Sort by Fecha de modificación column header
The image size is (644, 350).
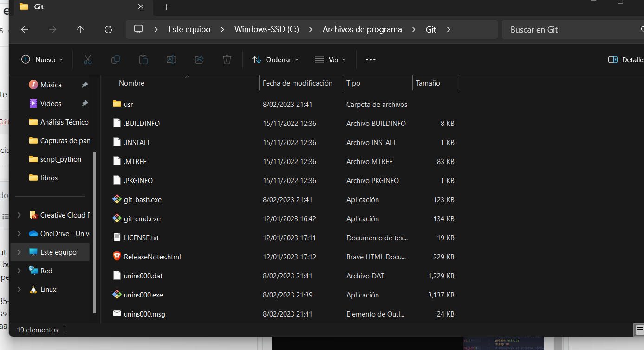pyautogui.click(x=298, y=83)
